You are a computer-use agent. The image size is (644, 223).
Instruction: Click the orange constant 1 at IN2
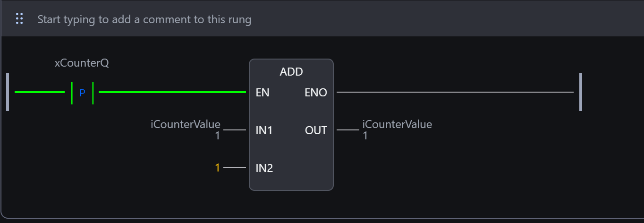(218, 168)
